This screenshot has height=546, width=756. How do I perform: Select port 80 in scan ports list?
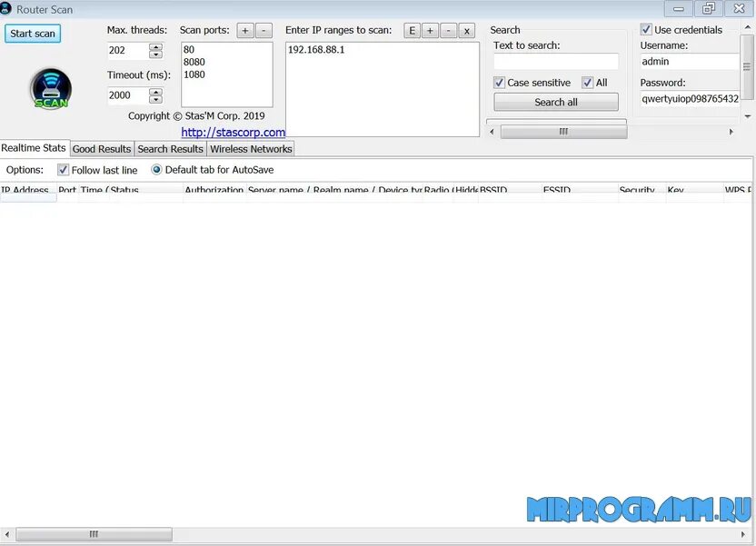(x=189, y=50)
